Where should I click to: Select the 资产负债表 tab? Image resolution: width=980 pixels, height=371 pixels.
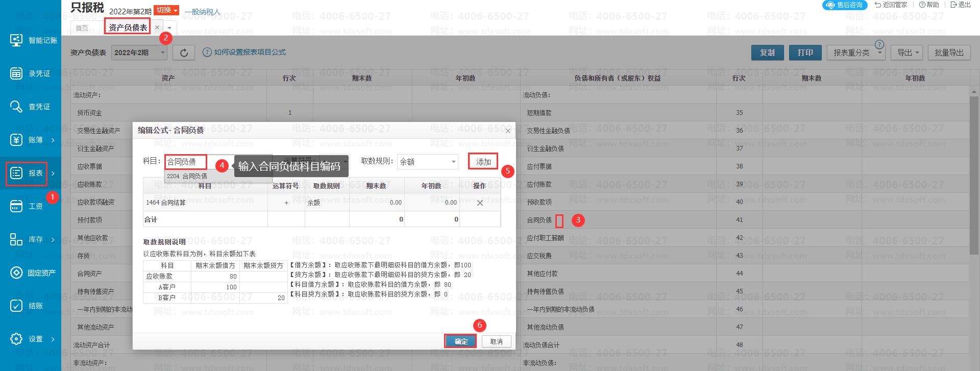pyautogui.click(x=128, y=27)
